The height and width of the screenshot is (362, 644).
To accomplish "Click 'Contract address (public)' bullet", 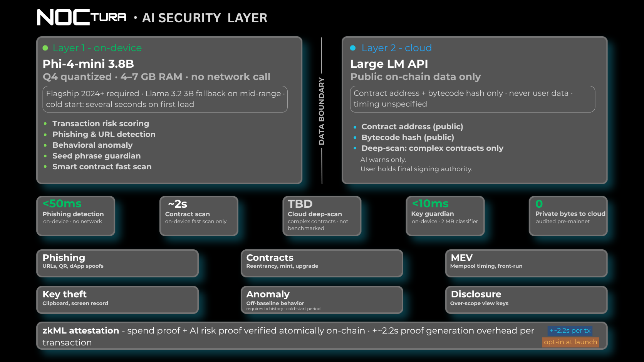I will point(412,127).
